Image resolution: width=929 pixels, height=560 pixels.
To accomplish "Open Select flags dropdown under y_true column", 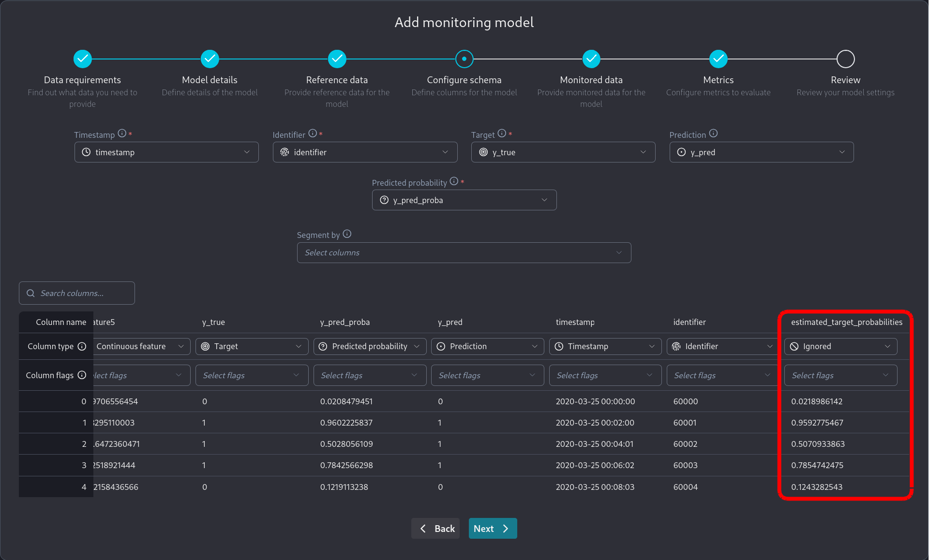I will (252, 375).
